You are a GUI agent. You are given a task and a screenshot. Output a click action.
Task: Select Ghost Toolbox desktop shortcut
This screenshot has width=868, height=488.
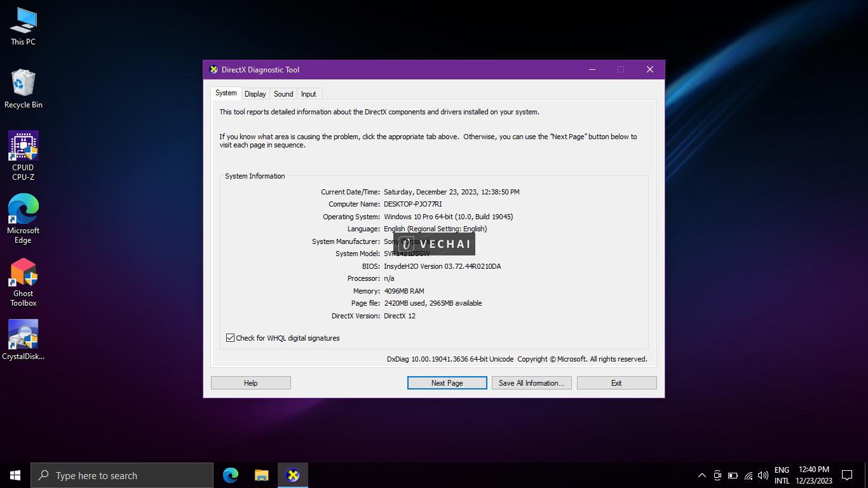[24, 282]
